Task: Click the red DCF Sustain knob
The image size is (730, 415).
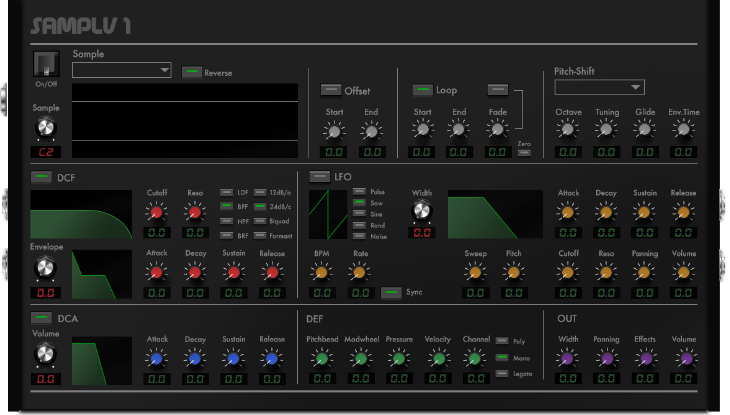Action: coord(233,272)
